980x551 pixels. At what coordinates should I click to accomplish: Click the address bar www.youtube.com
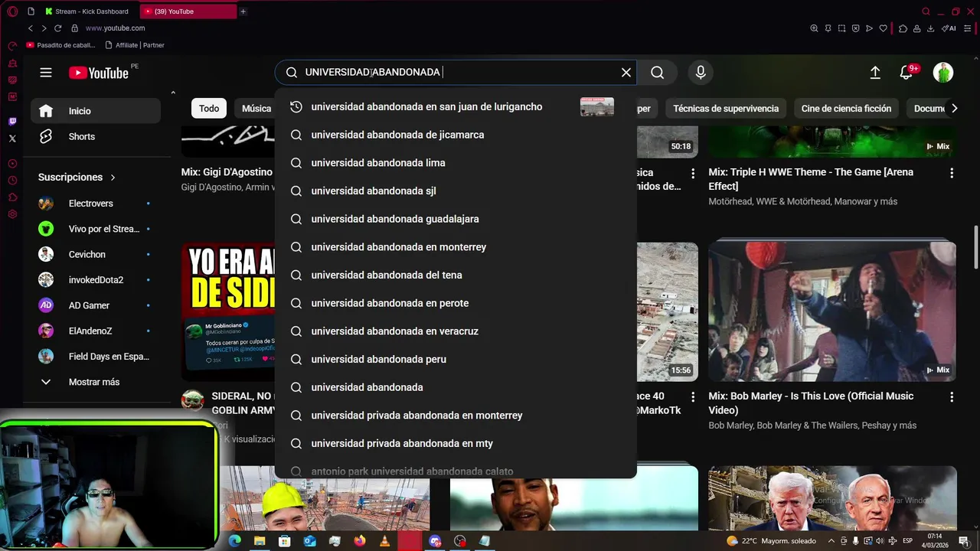pyautogui.click(x=115, y=28)
